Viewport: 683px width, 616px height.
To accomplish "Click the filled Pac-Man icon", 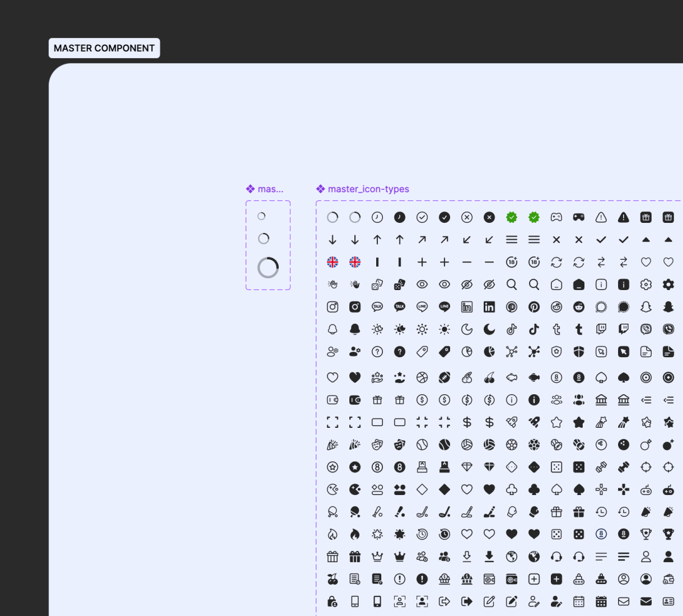I will pyautogui.click(x=355, y=489).
